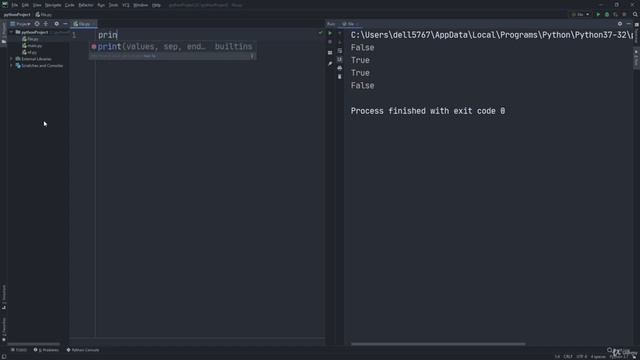Hide the Project tool window

pos(65,24)
